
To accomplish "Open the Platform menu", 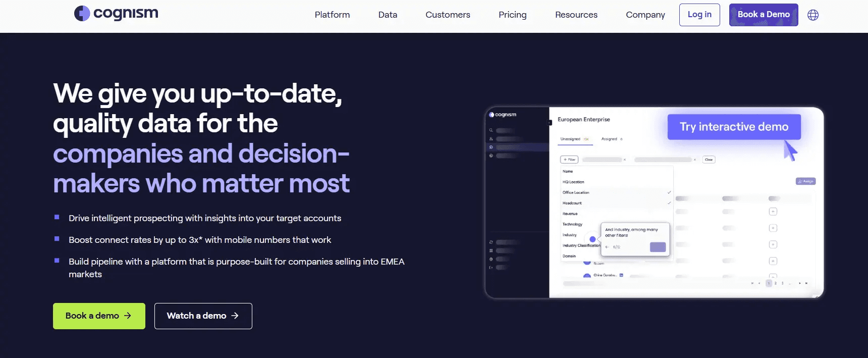I will coord(332,15).
